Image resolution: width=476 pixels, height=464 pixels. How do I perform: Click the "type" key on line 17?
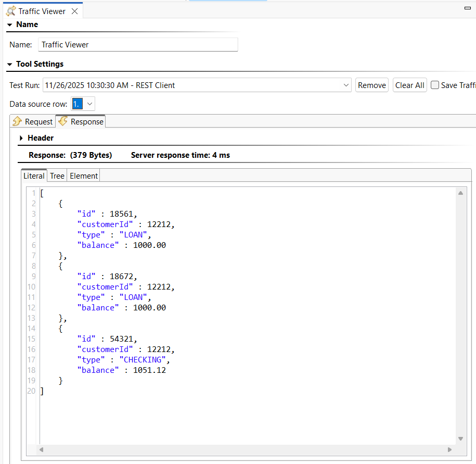click(91, 360)
